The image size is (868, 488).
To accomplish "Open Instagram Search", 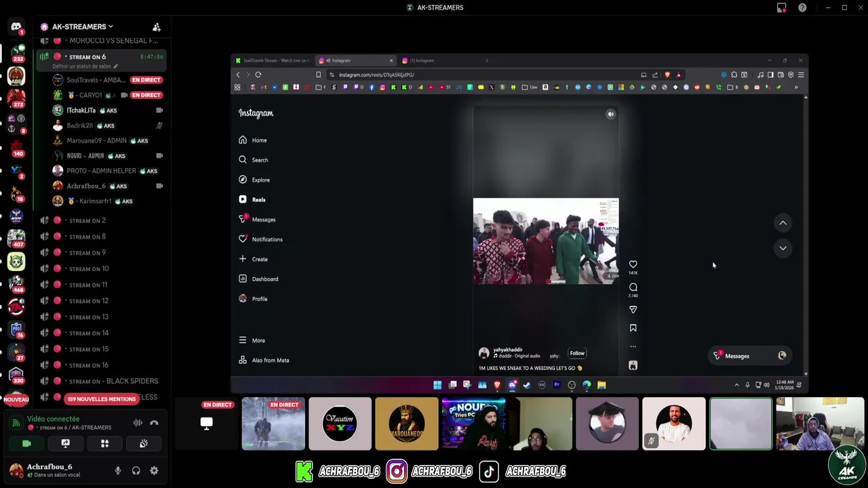I will click(x=254, y=160).
